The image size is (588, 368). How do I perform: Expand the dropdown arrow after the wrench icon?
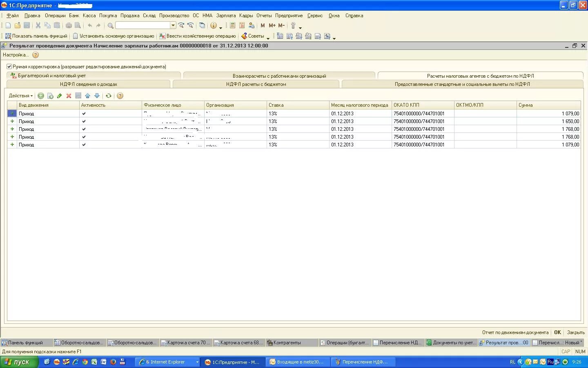click(300, 27)
